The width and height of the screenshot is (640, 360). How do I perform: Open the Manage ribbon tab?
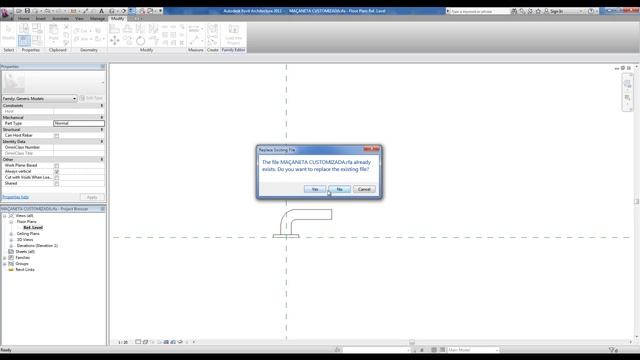click(x=97, y=19)
